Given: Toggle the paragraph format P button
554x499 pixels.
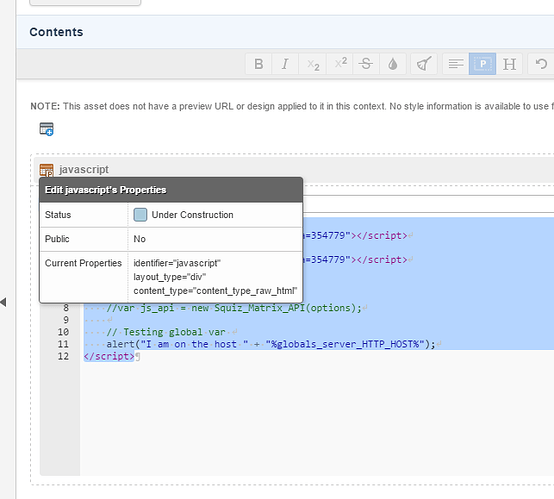Looking at the screenshot, I should [x=482, y=64].
